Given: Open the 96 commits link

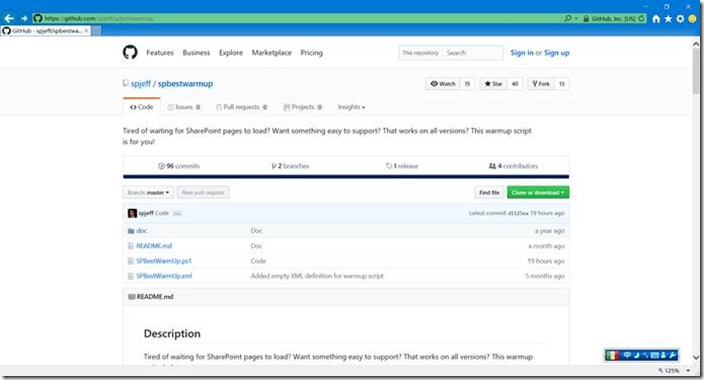Looking at the screenshot, I should tap(179, 166).
